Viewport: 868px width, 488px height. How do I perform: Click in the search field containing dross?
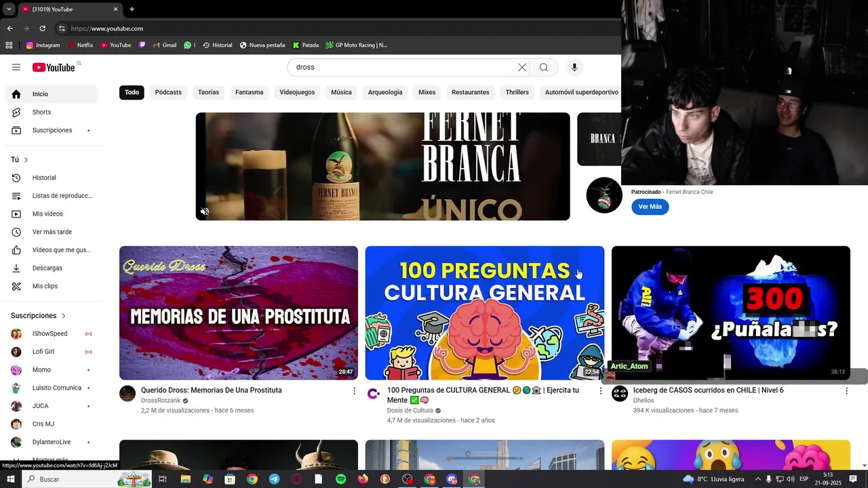click(403, 67)
